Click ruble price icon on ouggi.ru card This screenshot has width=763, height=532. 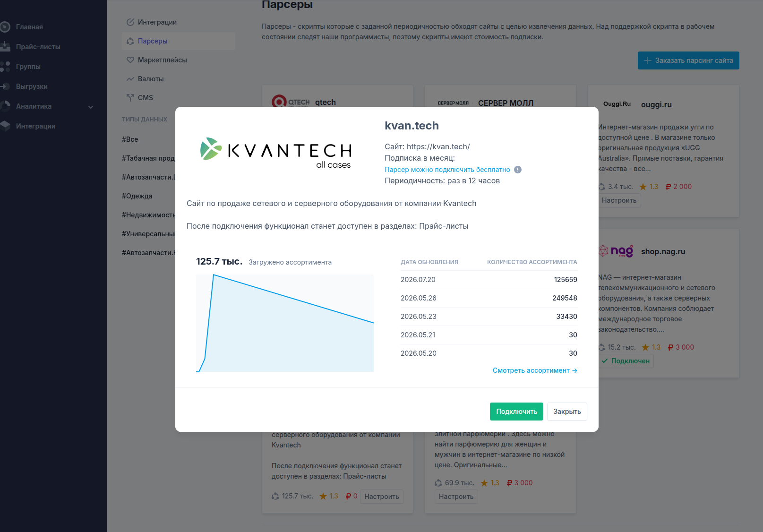(x=669, y=187)
